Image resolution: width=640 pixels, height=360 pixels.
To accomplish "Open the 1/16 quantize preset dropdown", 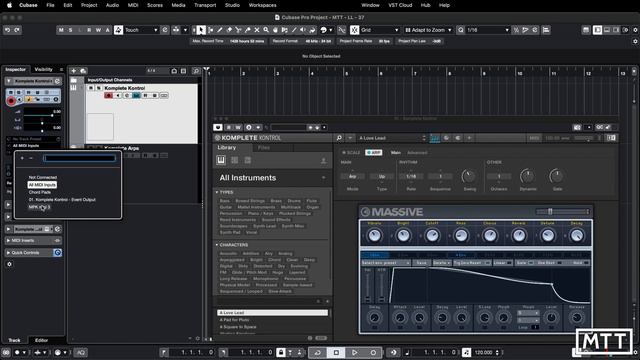I will 487,30.
